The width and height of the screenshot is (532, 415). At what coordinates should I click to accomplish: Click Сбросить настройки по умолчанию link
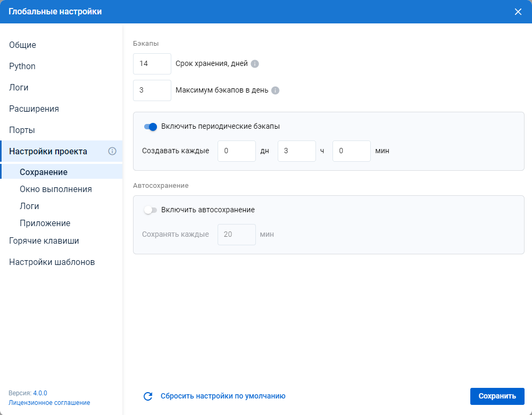click(223, 396)
